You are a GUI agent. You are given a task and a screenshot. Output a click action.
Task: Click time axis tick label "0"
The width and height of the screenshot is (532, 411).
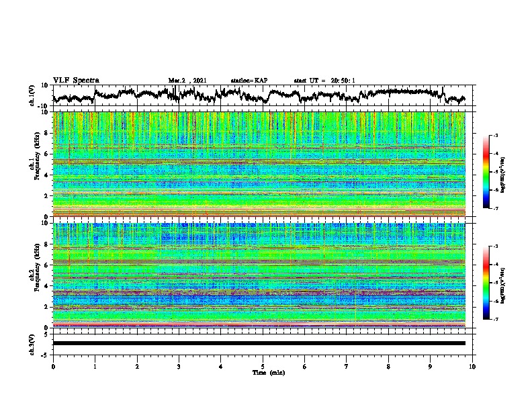pos(53,367)
